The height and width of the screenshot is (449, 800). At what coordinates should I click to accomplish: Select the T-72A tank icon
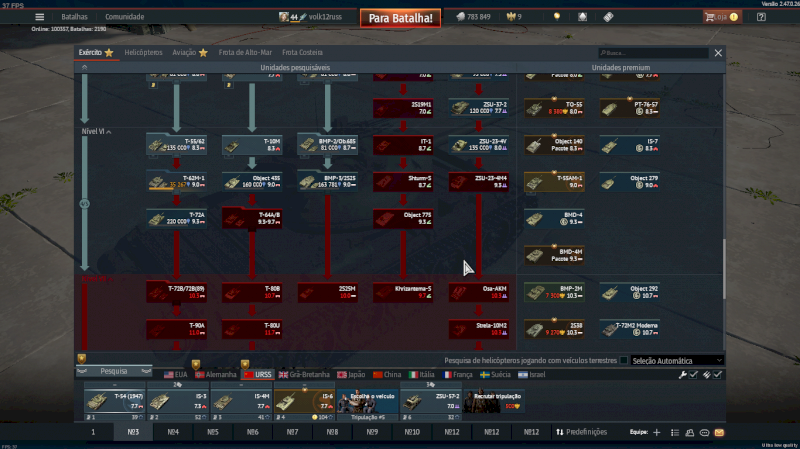[x=176, y=217]
